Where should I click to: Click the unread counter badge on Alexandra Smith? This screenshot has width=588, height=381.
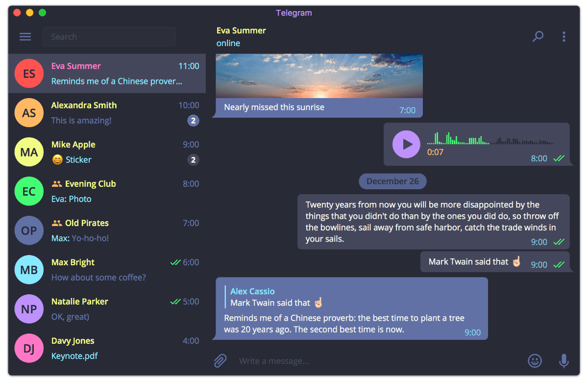[x=194, y=120]
